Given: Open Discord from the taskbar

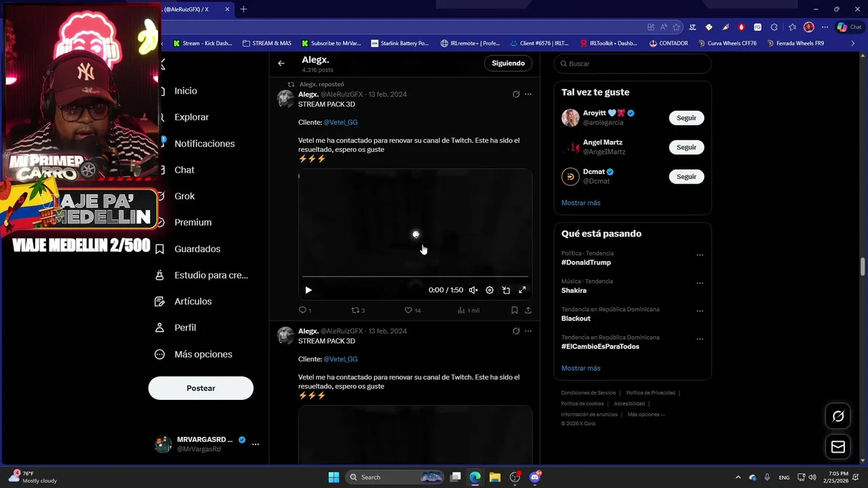Looking at the screenshot, I should click(535, 477).
